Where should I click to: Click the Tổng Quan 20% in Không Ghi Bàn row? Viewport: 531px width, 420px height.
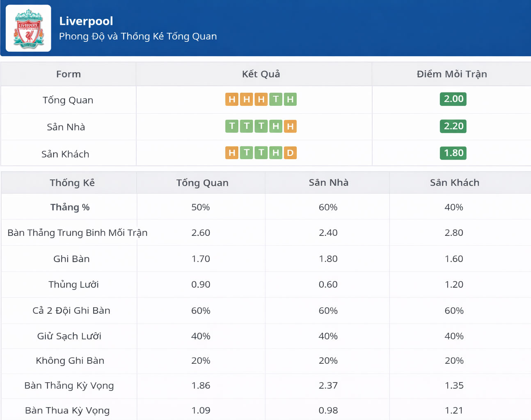pos(201,361)
